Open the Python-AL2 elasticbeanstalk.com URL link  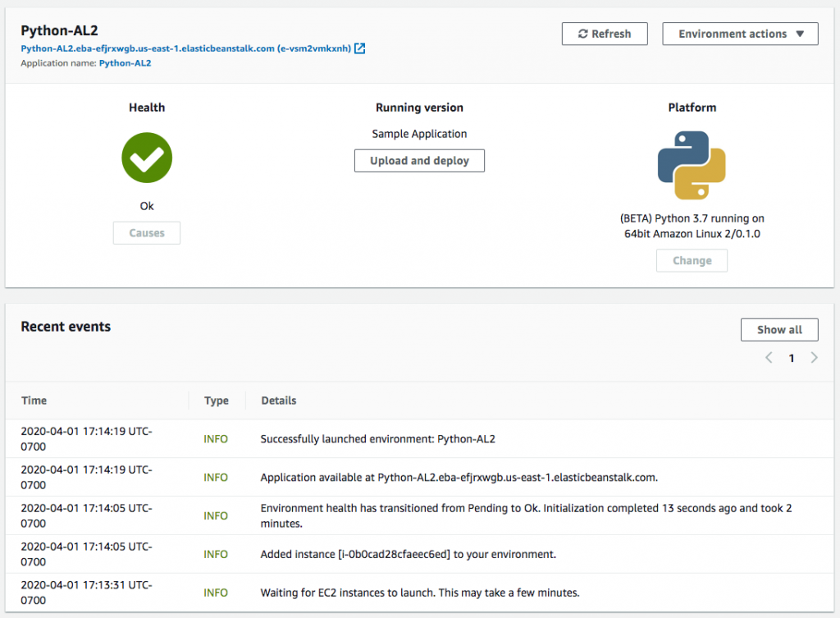click(x=186, y=48)
